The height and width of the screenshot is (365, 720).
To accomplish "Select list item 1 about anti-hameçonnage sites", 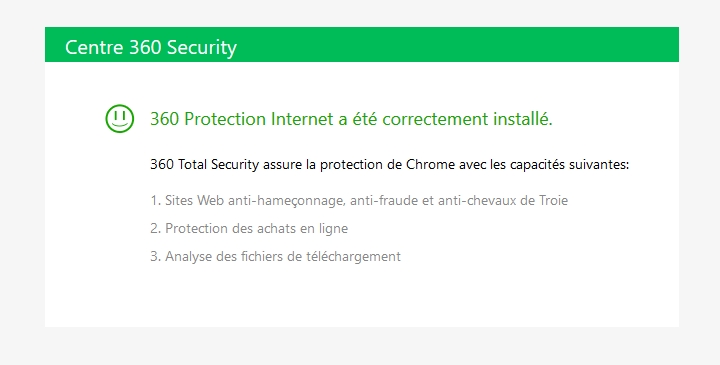I will click(x=359, y=201).
